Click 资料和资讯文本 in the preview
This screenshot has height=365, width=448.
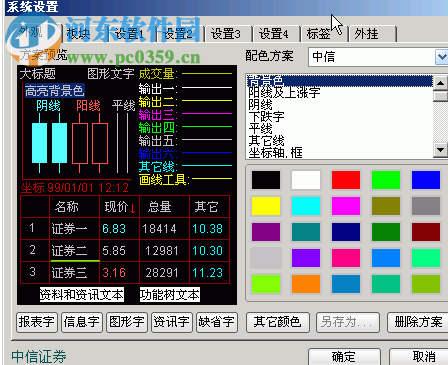[82, 295]
